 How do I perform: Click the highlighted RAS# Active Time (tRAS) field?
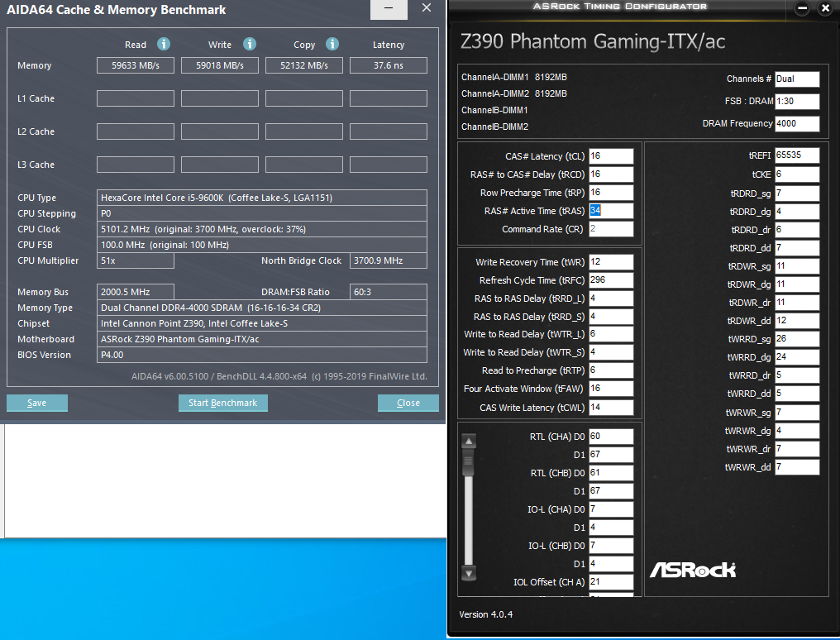click(611, 211)
